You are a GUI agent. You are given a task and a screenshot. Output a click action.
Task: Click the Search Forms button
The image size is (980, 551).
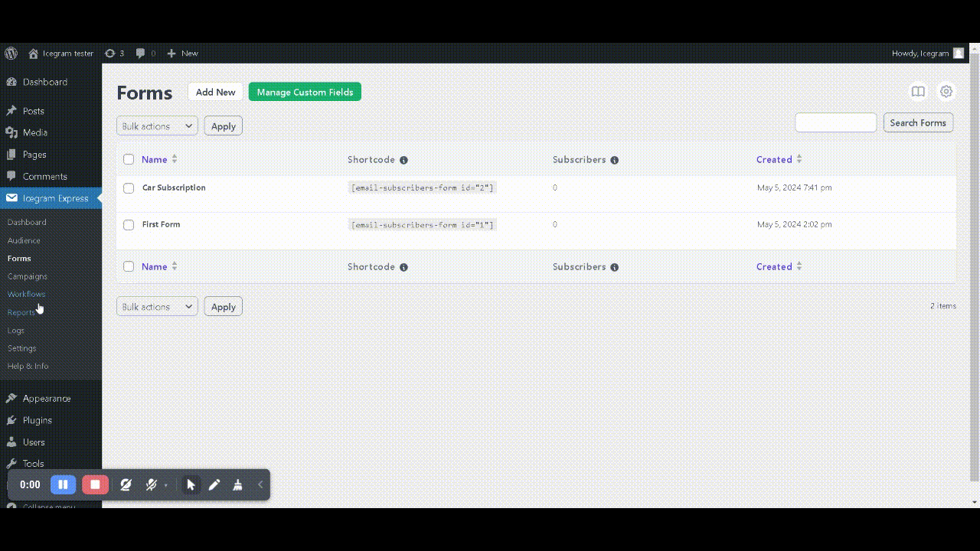pos(918,122)
